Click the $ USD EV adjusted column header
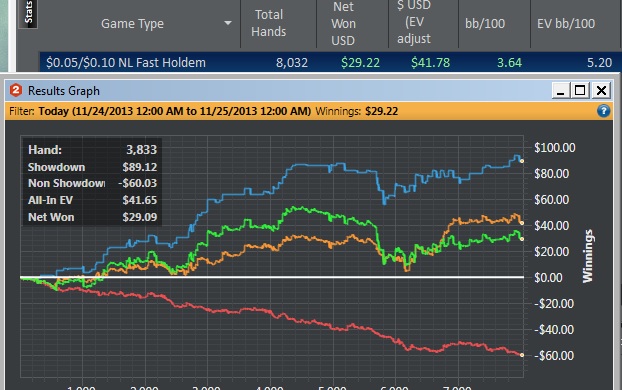The height and width of the screenshot is (390, 622). coord(413,23)
